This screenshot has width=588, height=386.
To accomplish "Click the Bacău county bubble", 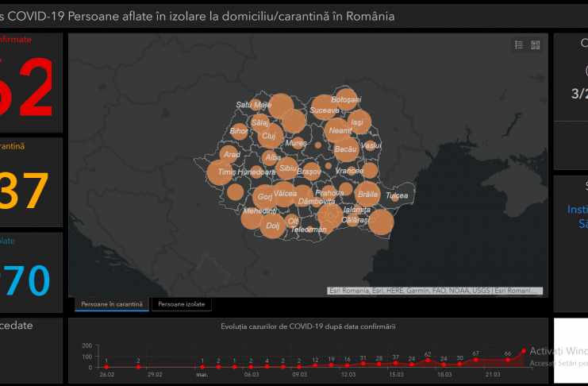I will pos(346,148).
